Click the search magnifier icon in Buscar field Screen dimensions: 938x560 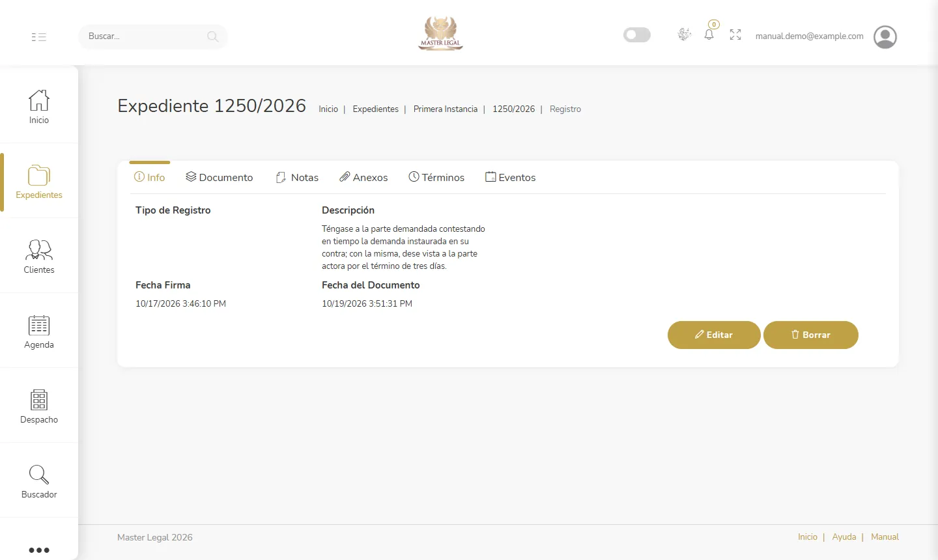(212, 36)
